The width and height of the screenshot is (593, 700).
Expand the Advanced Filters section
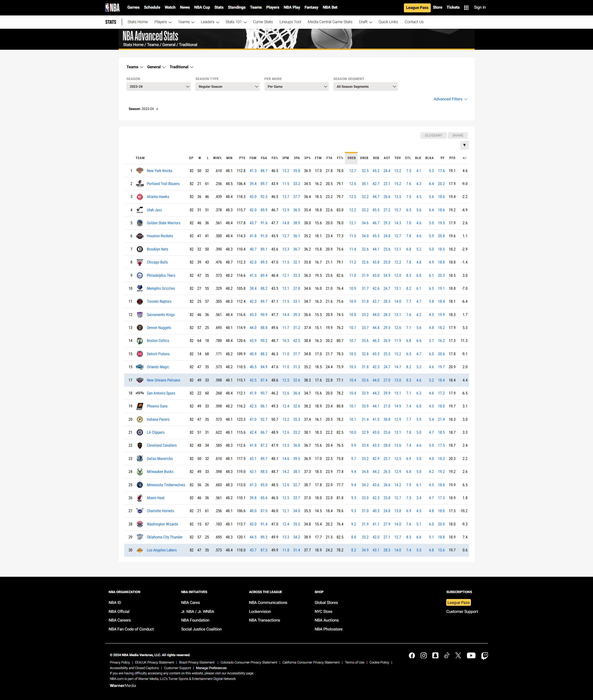(451, 99)
